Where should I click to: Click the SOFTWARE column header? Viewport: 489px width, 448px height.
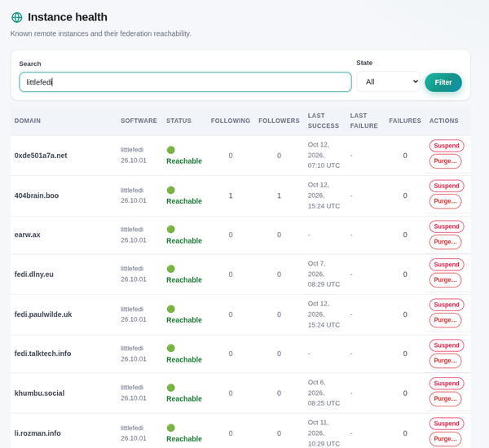pos(139,121)
